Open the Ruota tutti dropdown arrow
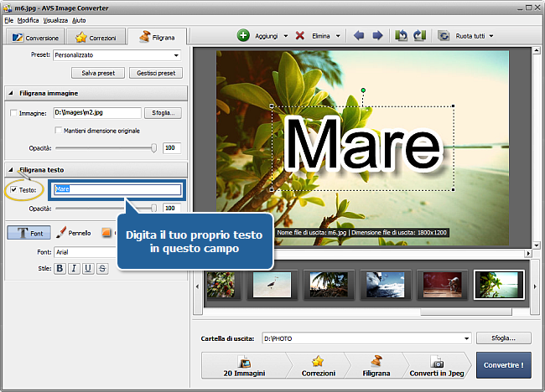 pyautogui.click(x=490, y=36)
